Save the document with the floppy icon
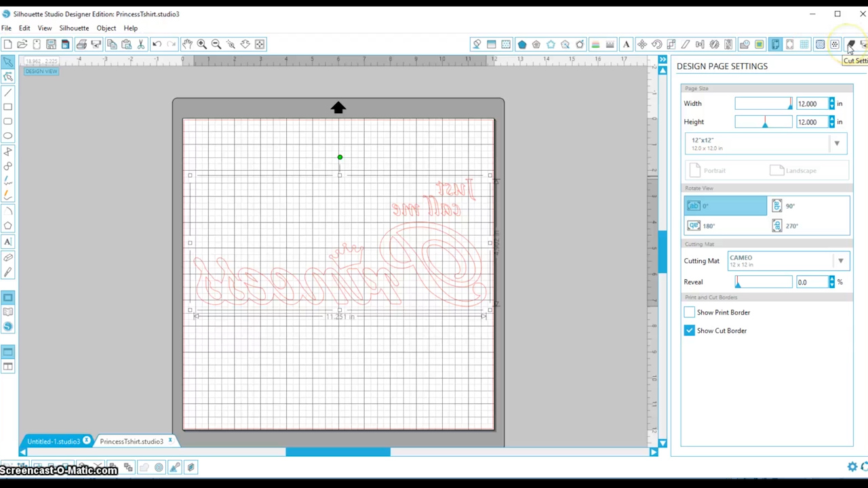 [51, 44]
